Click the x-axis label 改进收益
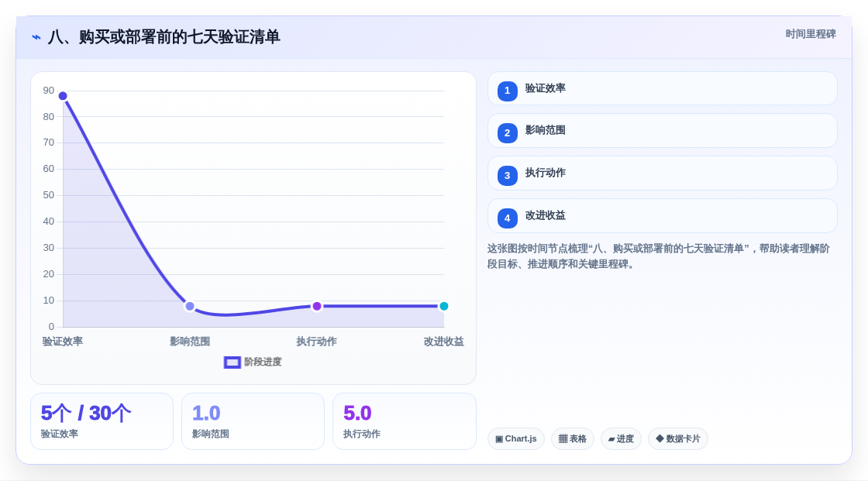The image size is (868, 481). coord(443,342)
